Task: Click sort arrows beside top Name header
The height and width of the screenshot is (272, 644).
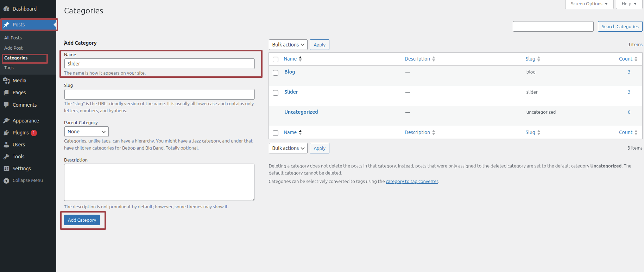Action: 300,59
